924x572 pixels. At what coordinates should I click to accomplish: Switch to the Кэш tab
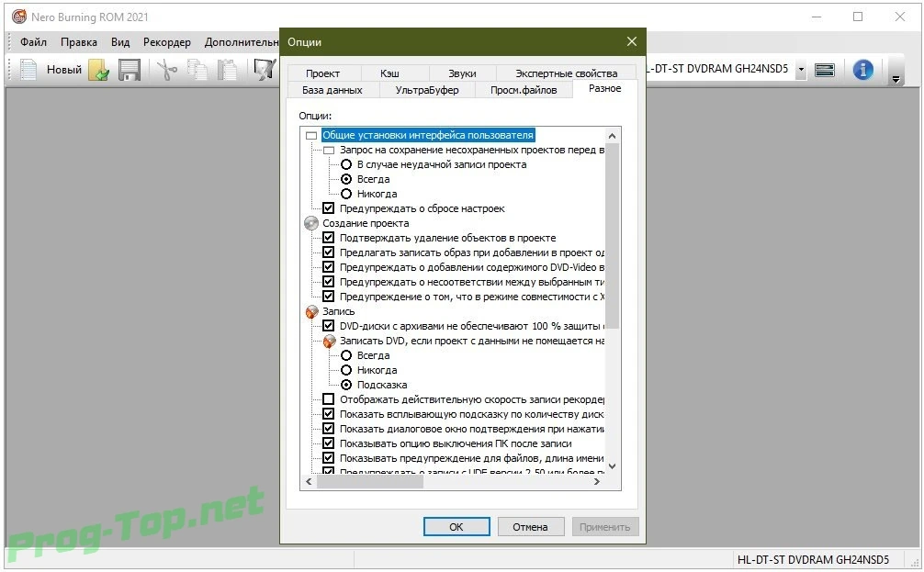coord(389,73)
